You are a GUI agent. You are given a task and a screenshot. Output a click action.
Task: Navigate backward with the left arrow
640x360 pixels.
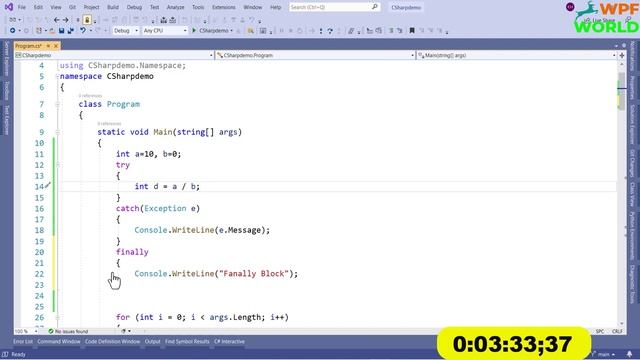tap(56, 20)
